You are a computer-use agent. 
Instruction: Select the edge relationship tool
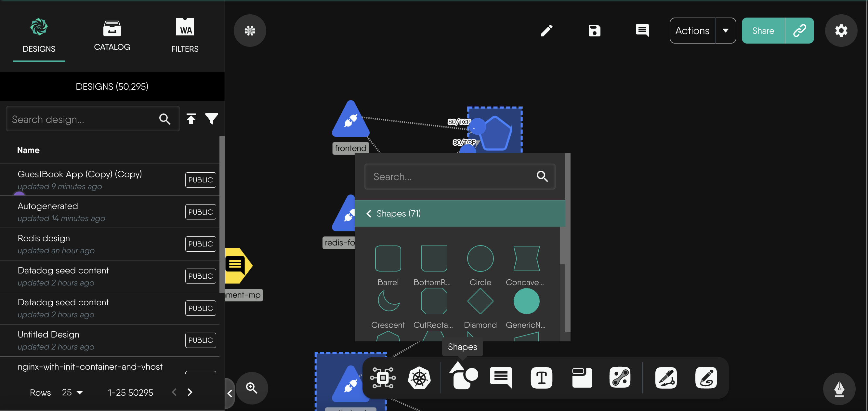pos(620,378)
